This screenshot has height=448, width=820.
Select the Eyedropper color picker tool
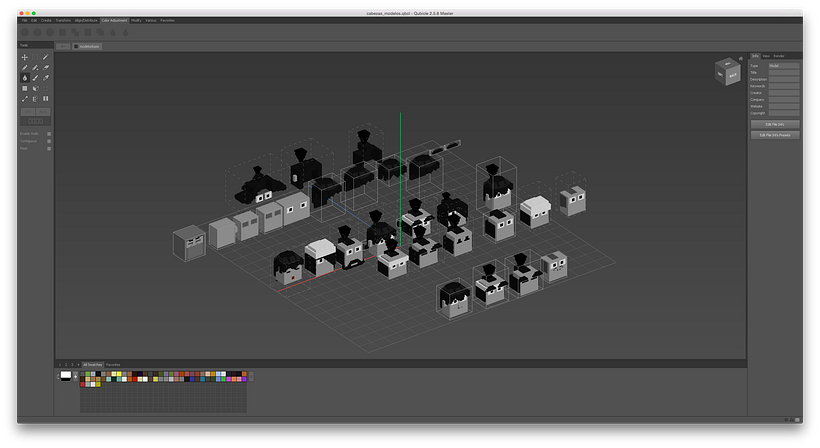point(45,78)
